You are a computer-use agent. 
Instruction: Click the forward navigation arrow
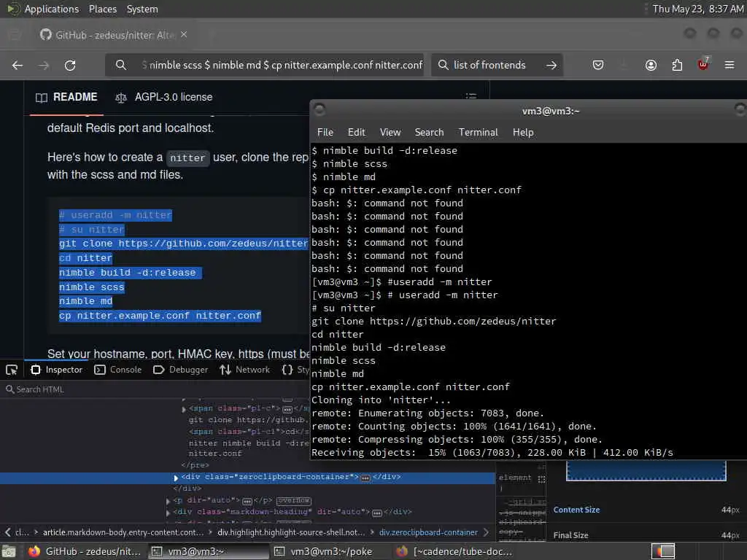click(44, 65)
